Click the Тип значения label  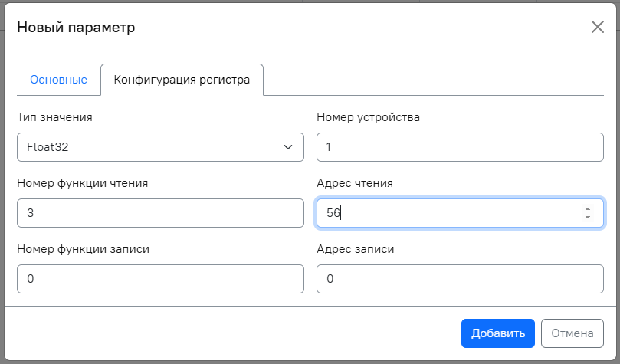(x=54, y=117)
